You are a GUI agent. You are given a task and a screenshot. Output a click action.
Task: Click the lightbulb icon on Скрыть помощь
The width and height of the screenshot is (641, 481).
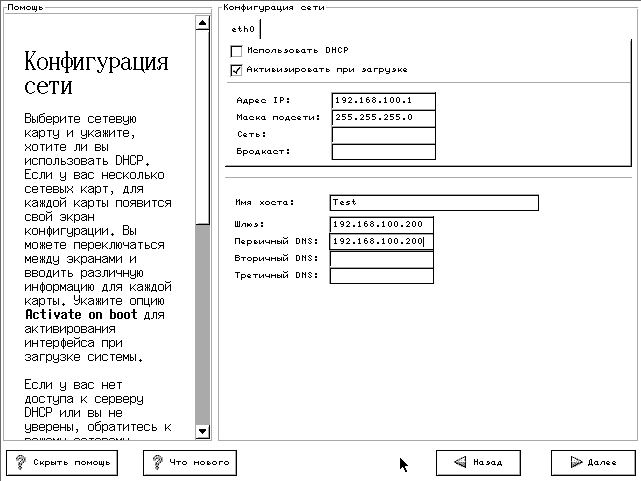click(x=20, y=463)
